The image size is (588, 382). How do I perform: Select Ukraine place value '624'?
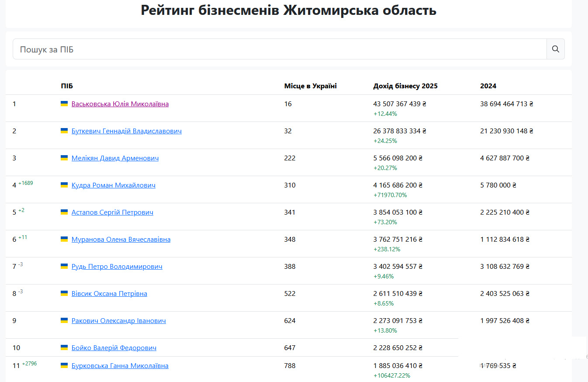pyautogui.click(x=290, y=321)
